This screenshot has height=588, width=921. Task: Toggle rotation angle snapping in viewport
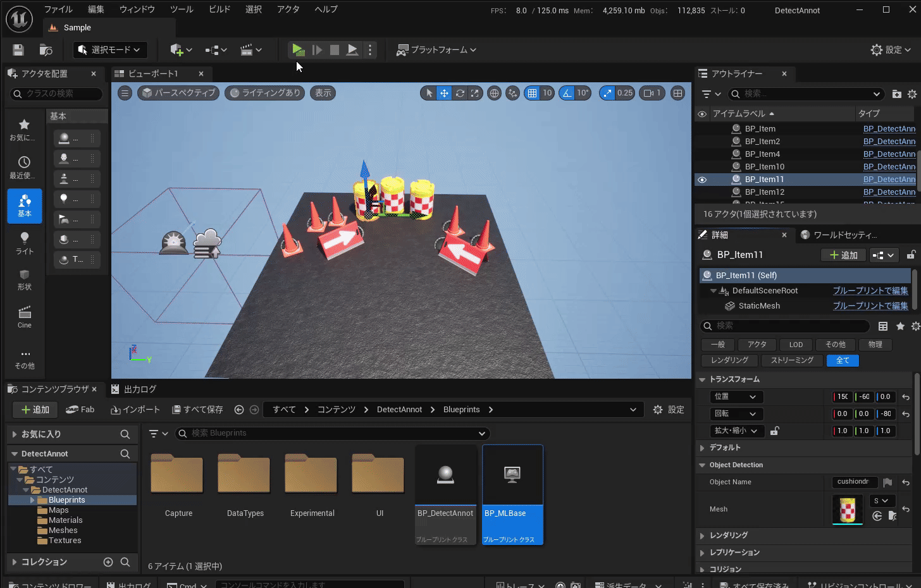click(x=567, y=93)
